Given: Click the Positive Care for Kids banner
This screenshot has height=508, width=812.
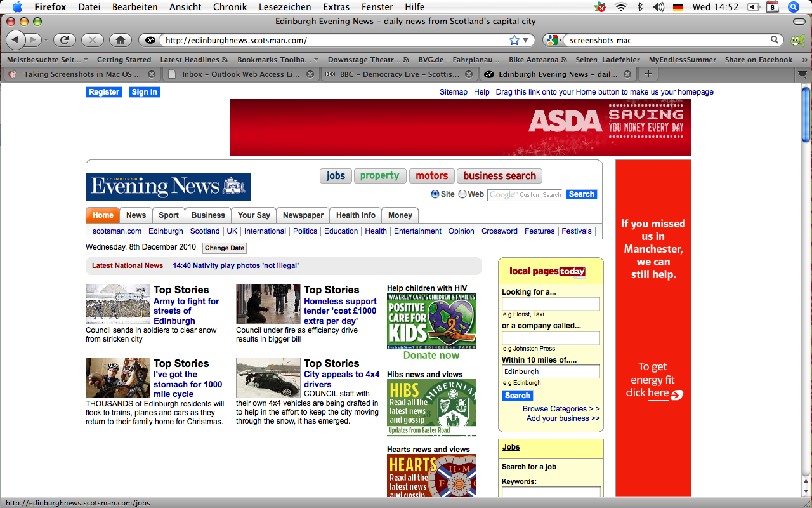Looking at the screenshot, I should click(x=431, y=321).
